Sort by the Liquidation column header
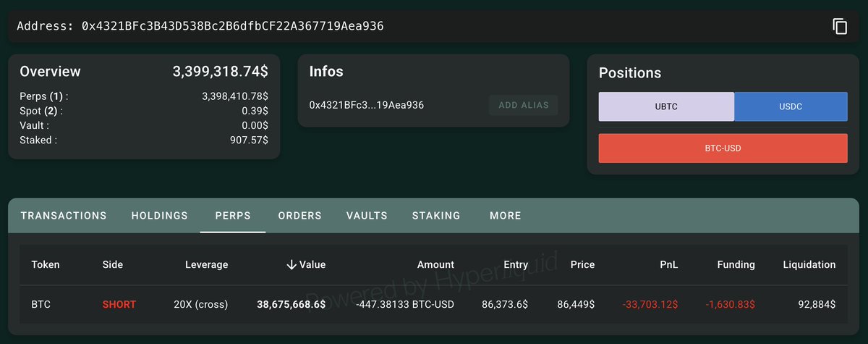The height and width of the screenshot is (344, 868). (x=809, y=265)
